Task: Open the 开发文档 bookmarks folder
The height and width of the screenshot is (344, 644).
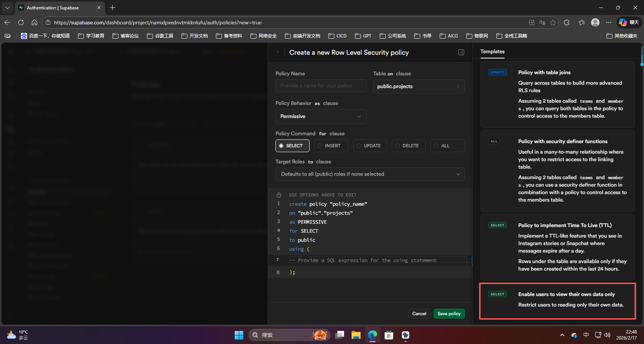Action: coord(195,36)
